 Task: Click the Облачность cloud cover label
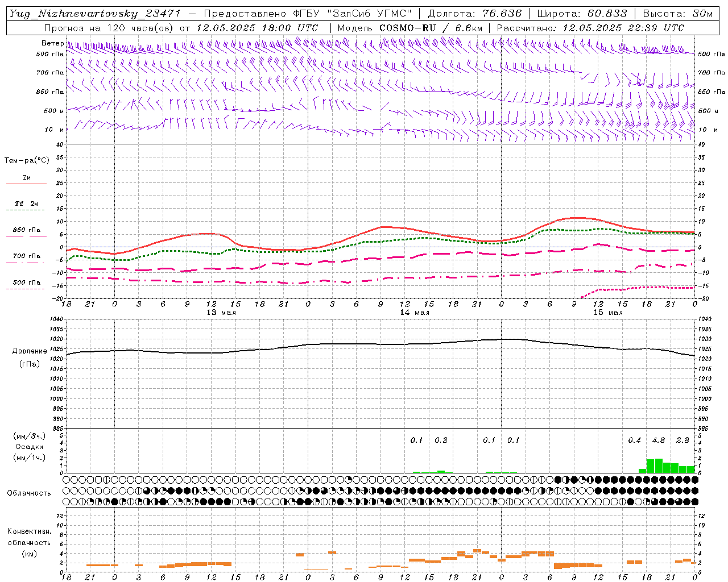(29, 493)
